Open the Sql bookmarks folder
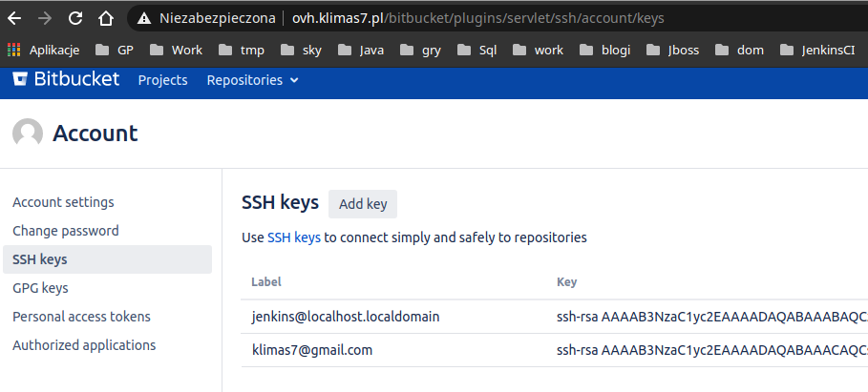This screenshot has width=868, height=392. tap(477, 51)
